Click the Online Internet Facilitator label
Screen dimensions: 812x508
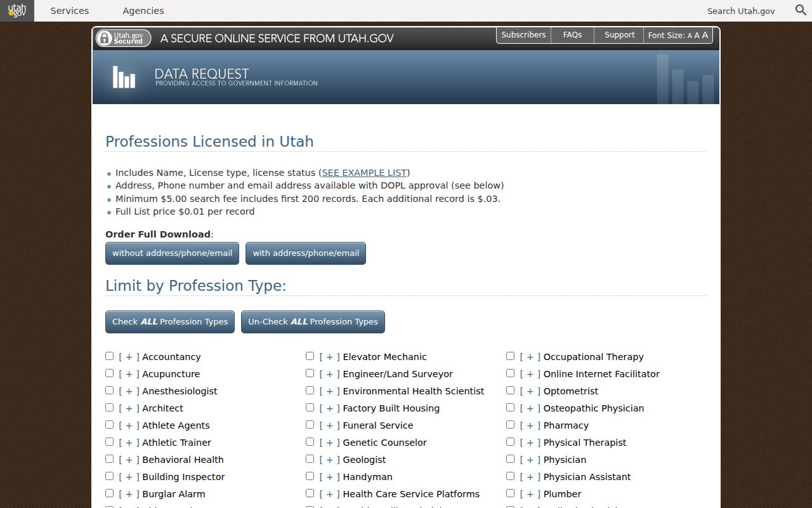(601, 374)
